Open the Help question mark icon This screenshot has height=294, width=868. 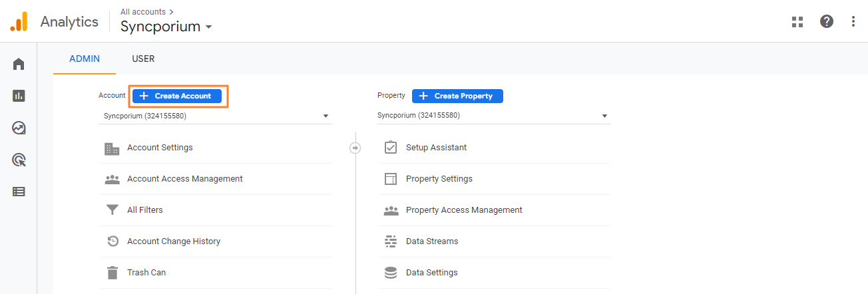[x=827, y=21]
